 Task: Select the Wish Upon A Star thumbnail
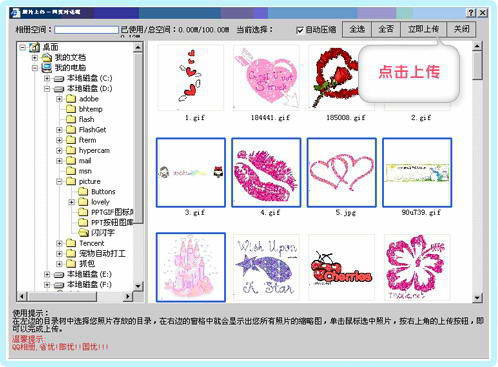pyautogui.click(x=266, y=267)
